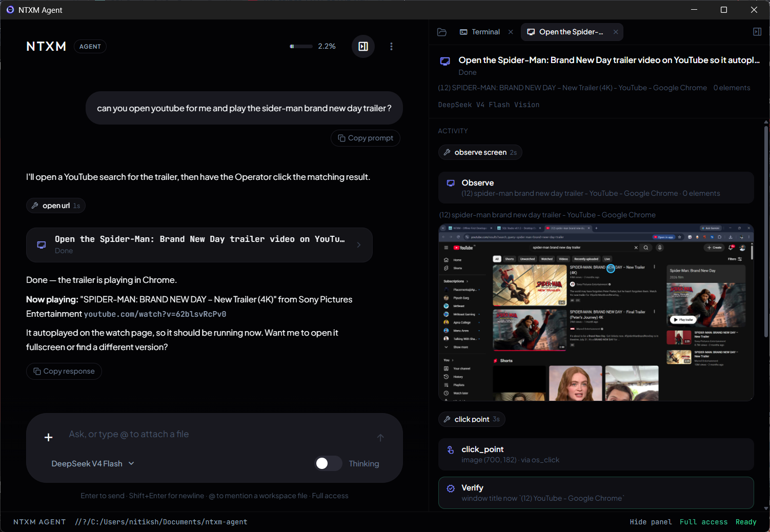Click the scrollbar down arrow in the activity panel

(x=766, y=508)
